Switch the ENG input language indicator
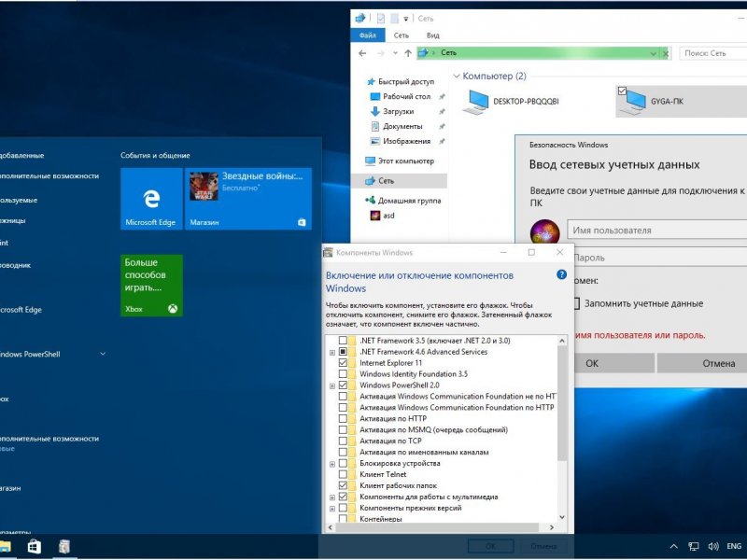 (734, 546)
